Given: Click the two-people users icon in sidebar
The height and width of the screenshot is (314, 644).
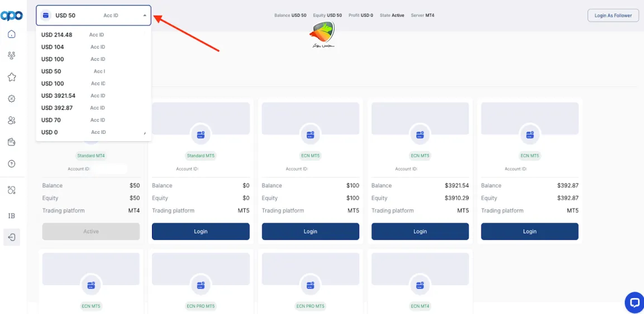Looking at the screenshot, I should tap(12, 120).
